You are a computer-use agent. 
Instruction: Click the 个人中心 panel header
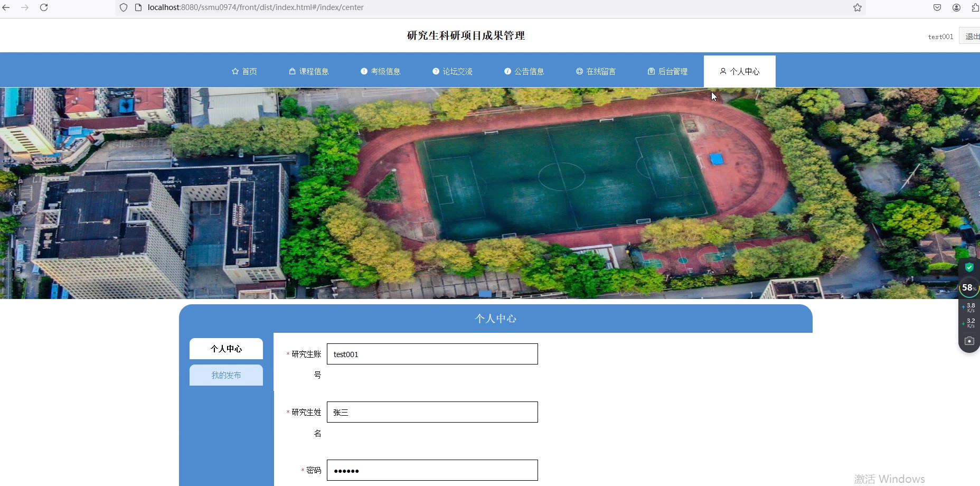(495, 319)
